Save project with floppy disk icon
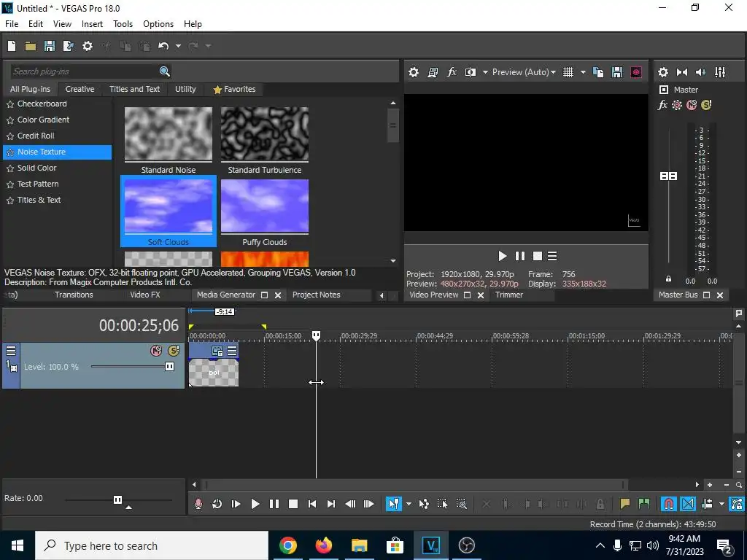 click(x=49, y=46)
